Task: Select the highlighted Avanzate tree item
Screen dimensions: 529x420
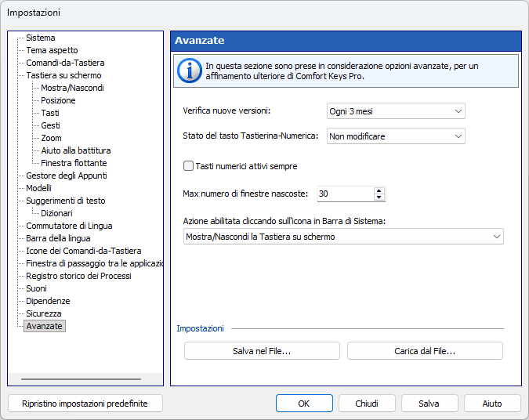Action: [x=44, y=326]
